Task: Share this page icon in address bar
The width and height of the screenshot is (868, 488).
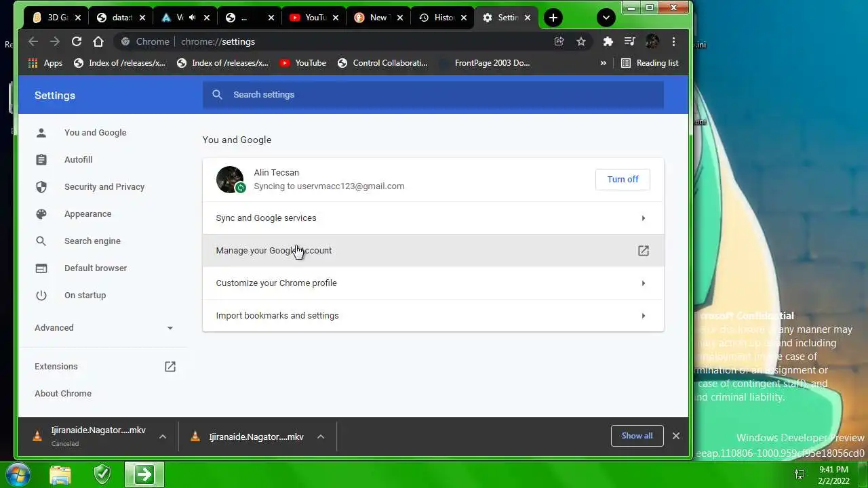Action: coord(559,41)
